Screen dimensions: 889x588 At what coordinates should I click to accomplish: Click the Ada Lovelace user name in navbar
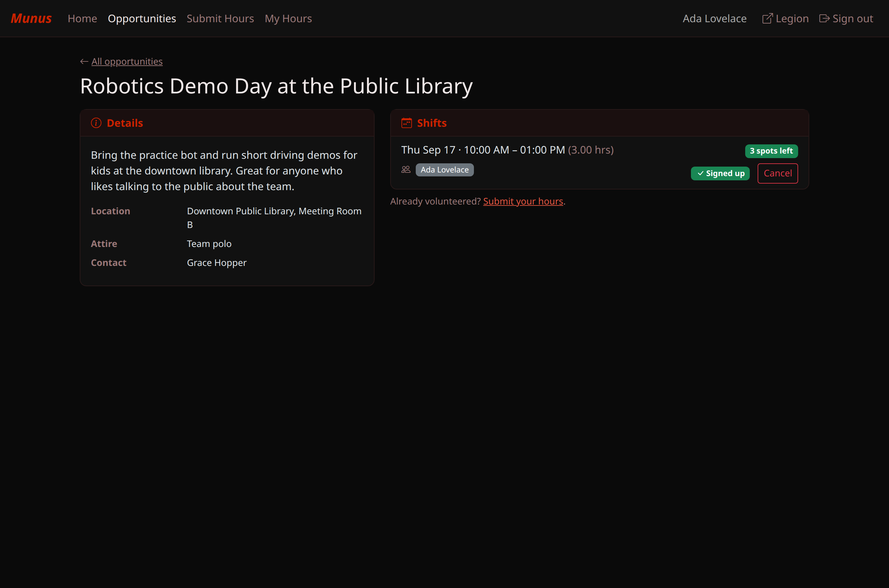(714, 18)
